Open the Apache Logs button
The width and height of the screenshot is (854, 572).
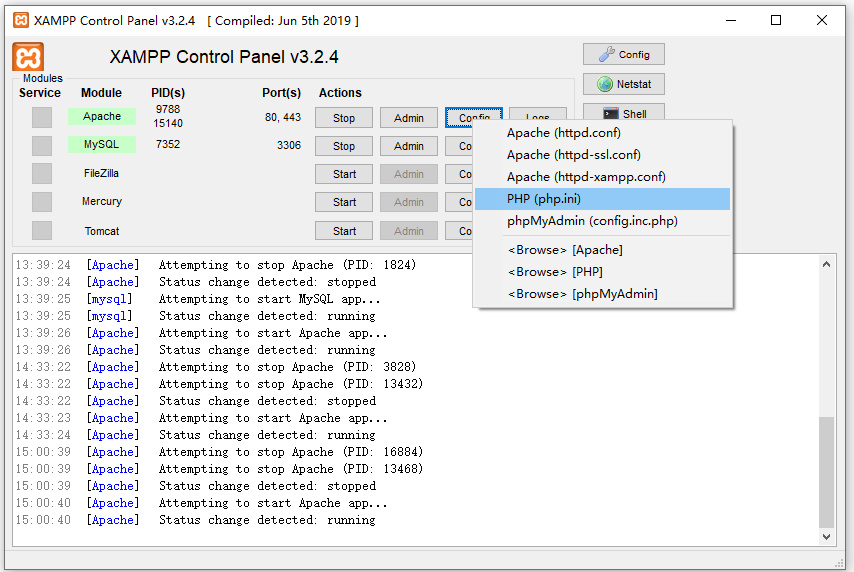point(538,114)
